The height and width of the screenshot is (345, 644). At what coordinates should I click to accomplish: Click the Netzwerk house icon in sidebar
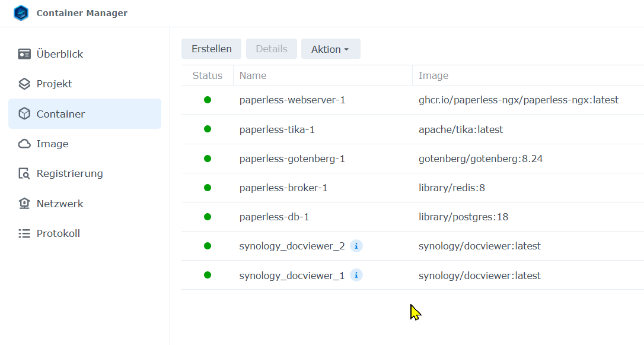(24, 204)
